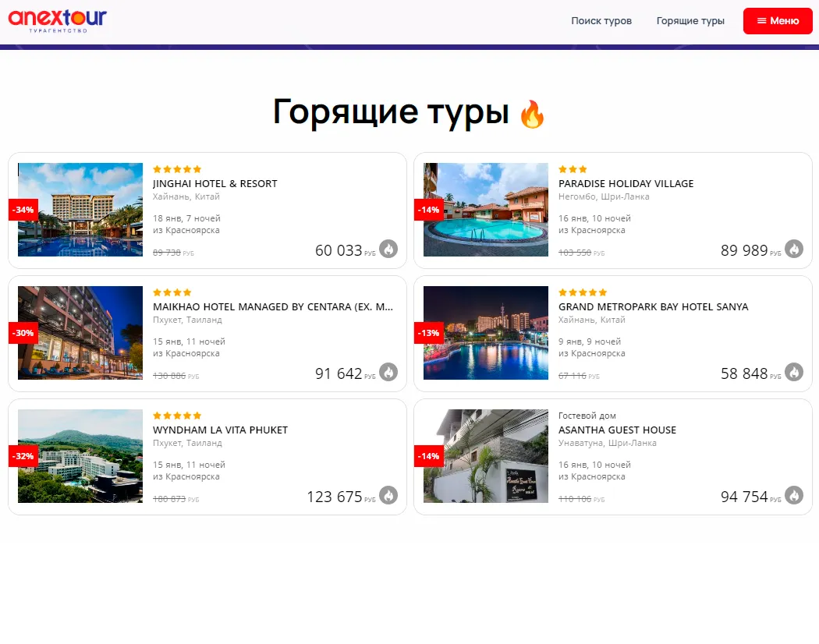This screenshot has width=819, height=644.
Task: Open Maikhao Hotel photo
Action: [x=80, y=333]
